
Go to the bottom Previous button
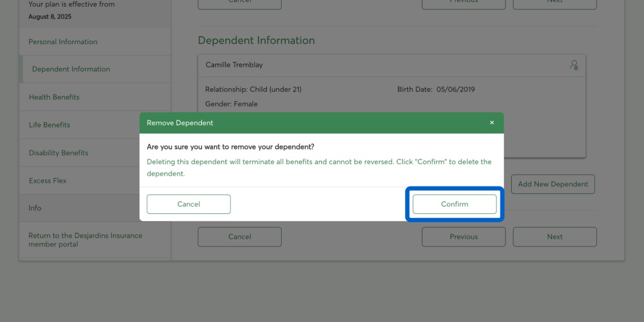point(463,237)
